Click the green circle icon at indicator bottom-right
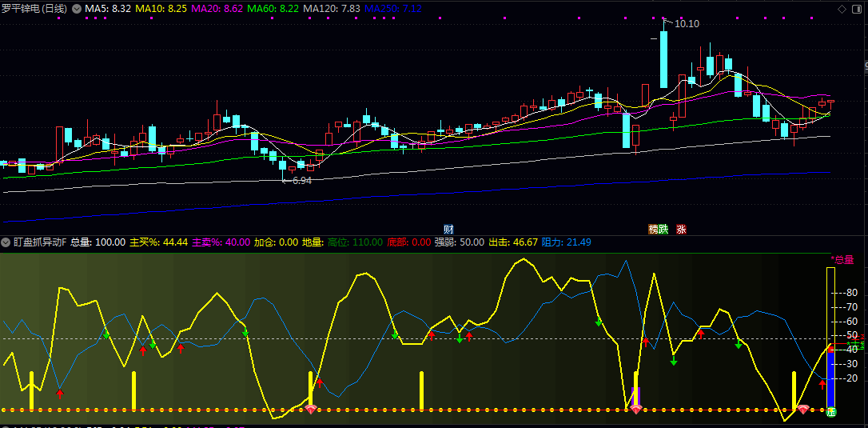Image resolution: width=868 pixels, height=428 pixels. click(x=831, y=412)
